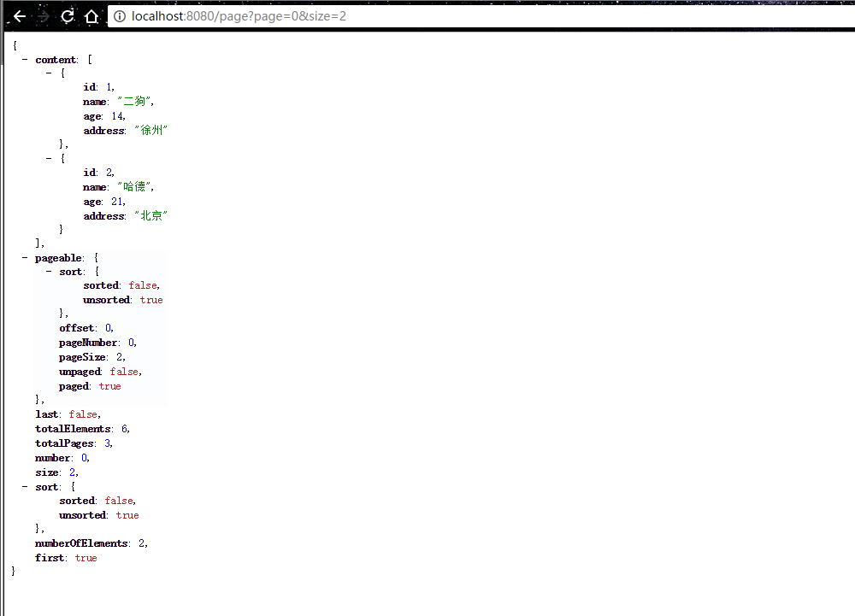
Task: Click the pageable key label
Action: [x=59, y=258]
